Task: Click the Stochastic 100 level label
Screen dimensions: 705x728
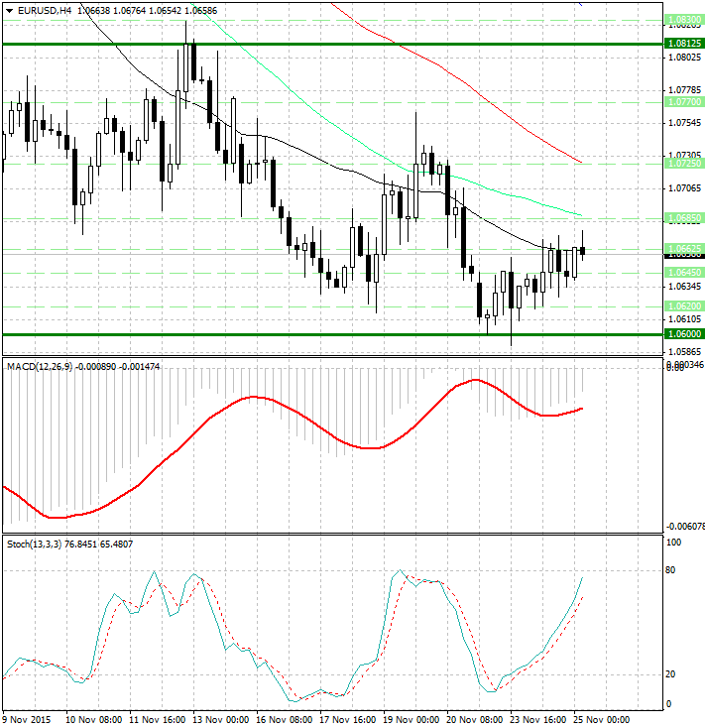Action: 673,543
